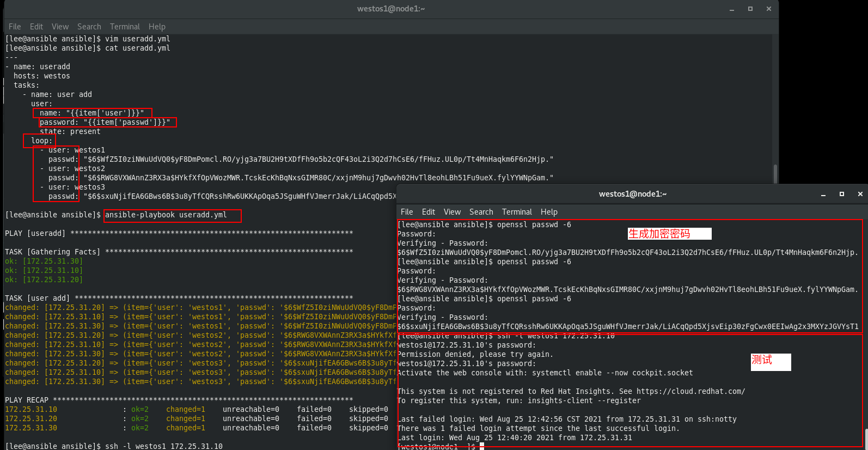The height and width of the screenshot is (450, 868).
Task: Click 'ok: [172.25.31.10]' result line
Action: (x=44, y=271)
